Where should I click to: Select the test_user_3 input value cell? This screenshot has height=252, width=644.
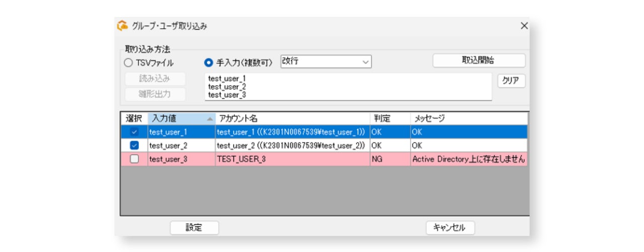click(181, 159)
